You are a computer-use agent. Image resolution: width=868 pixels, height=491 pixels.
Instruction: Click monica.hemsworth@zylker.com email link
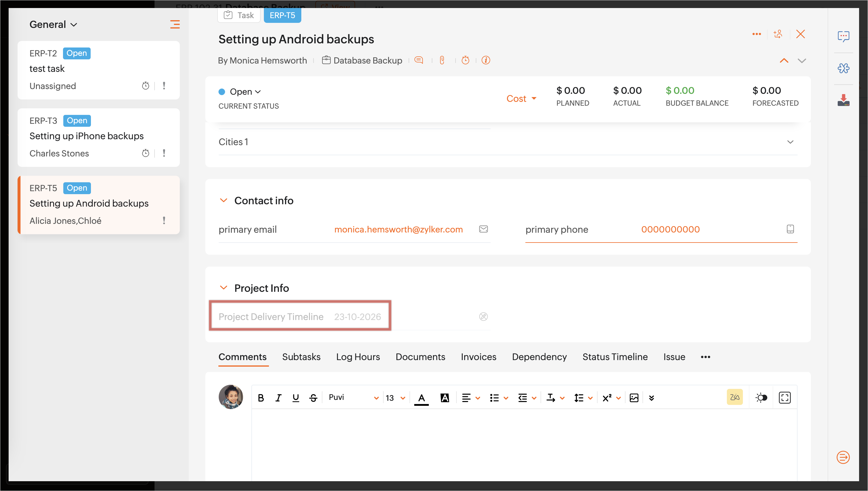coord(398,229)
